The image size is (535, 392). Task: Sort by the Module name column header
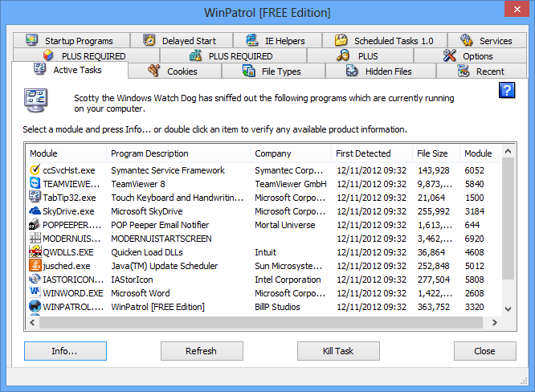[x=66, y=153]
